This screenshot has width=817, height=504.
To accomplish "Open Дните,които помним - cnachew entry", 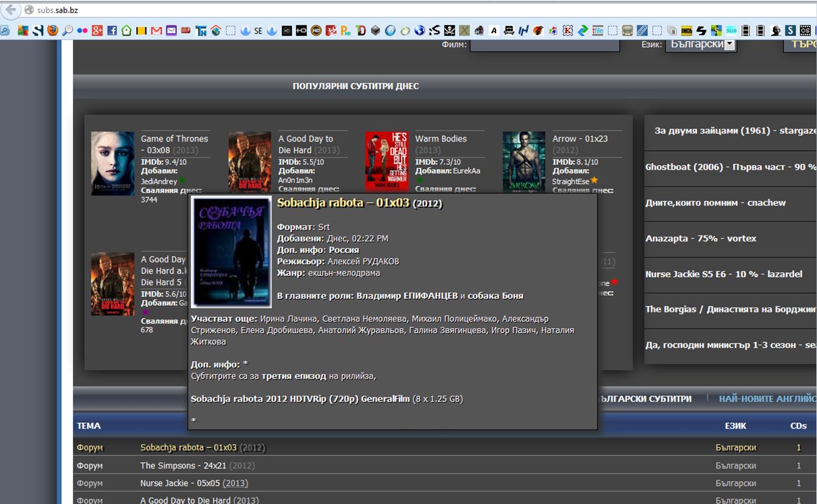I will (716, 203).
